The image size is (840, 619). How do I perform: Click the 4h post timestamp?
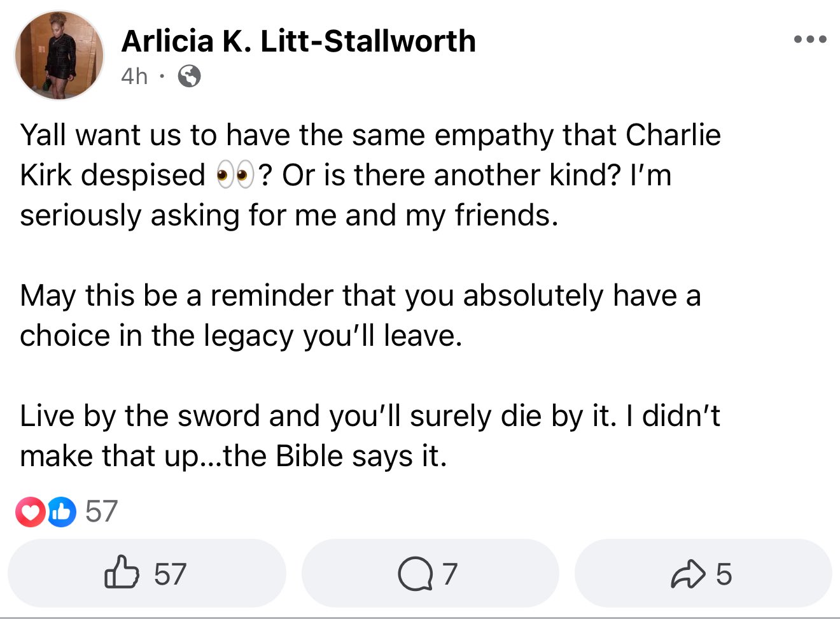click(x=134, y=76)
